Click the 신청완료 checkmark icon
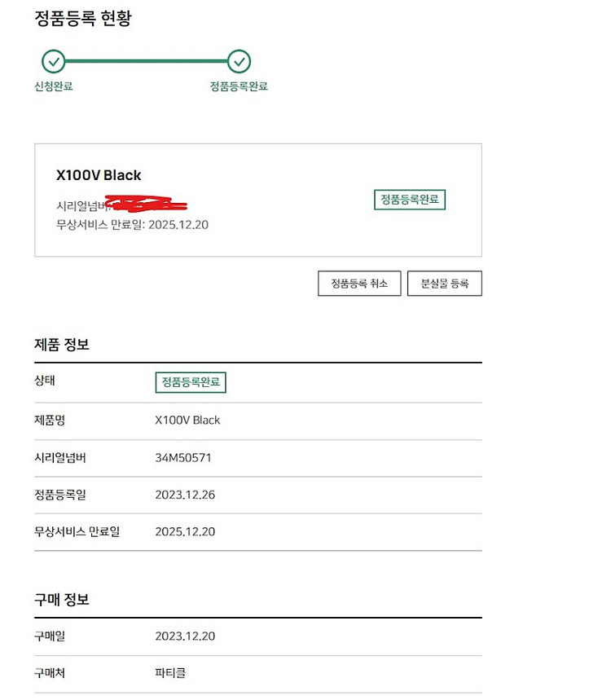Viewport: 611px width, 700px height. [x=53, y=62]
